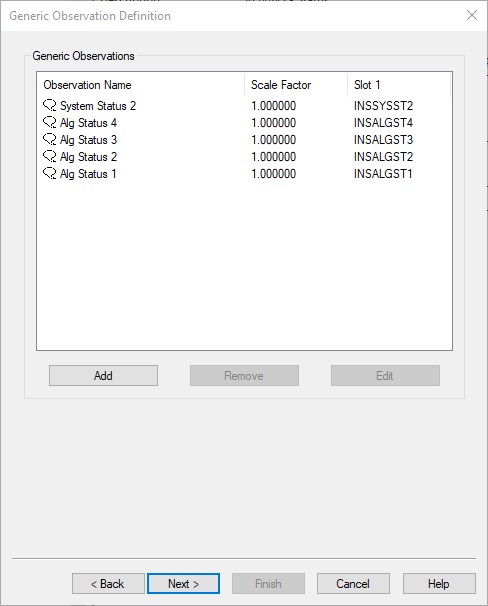The width and height of the screenshot is (488, 606).
Task: Sort by Observation Name column header
Action: coord(141,85)
